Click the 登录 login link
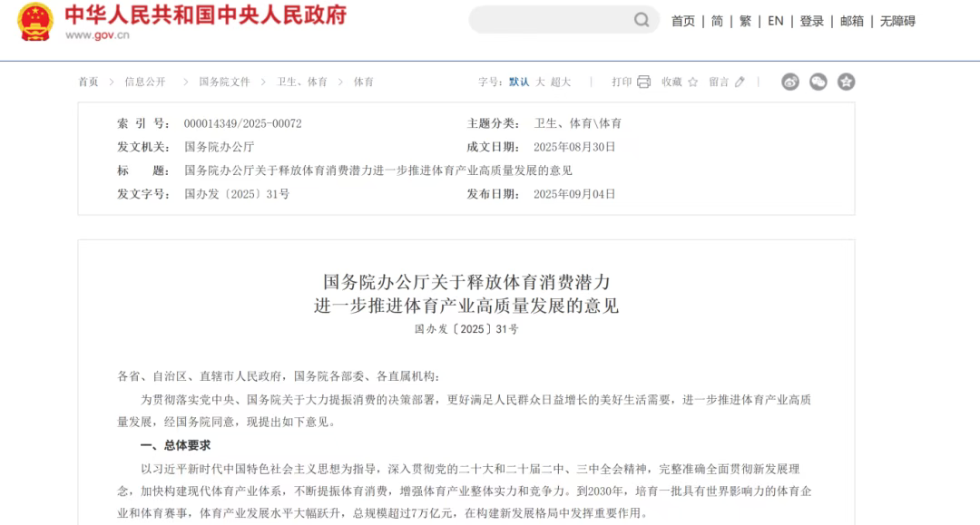The height and width of the screenshot is (525, 980). pyautogui.click(x=811, y=21)
